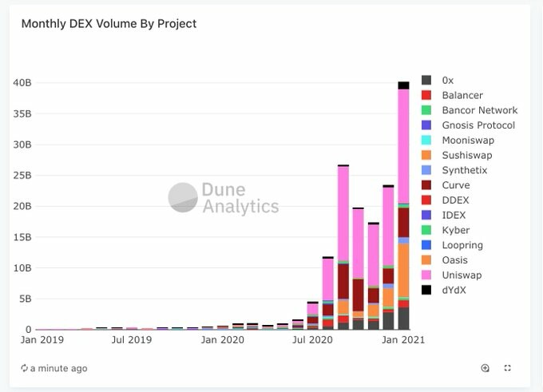
Task: Select the Mooniswap legend label
Action: [468, 141]
